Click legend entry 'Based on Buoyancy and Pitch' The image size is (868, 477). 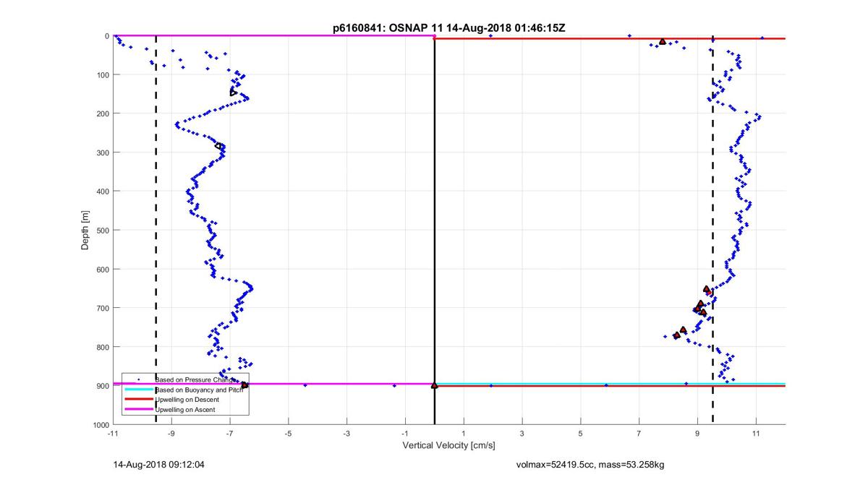point(199,389)
